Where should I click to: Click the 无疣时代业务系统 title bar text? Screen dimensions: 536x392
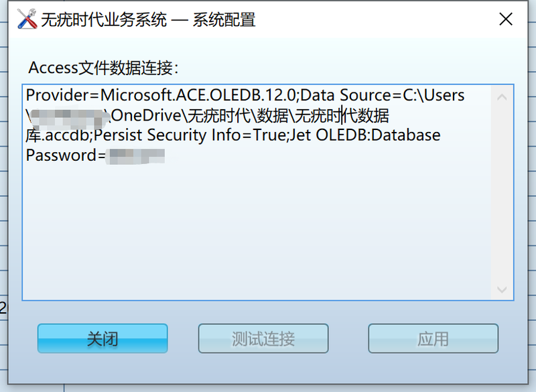pos(104,19)
